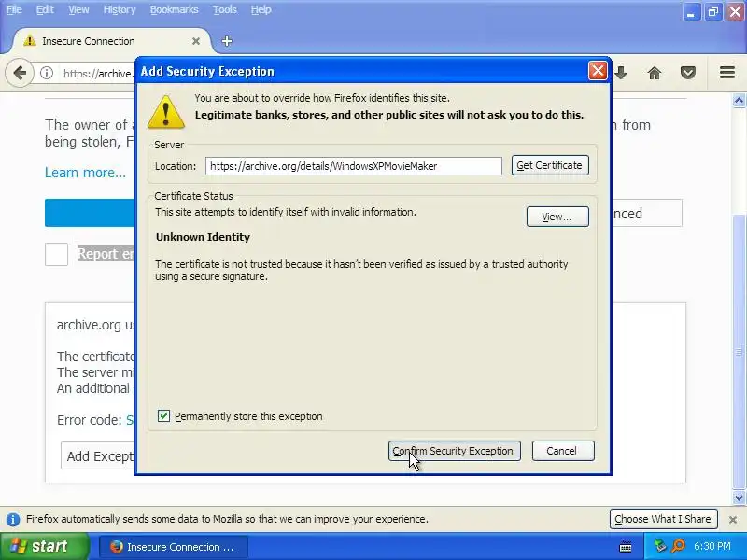Restore down the Firefox window
This screenshot has height=560, width=747.
click(712, 12)
